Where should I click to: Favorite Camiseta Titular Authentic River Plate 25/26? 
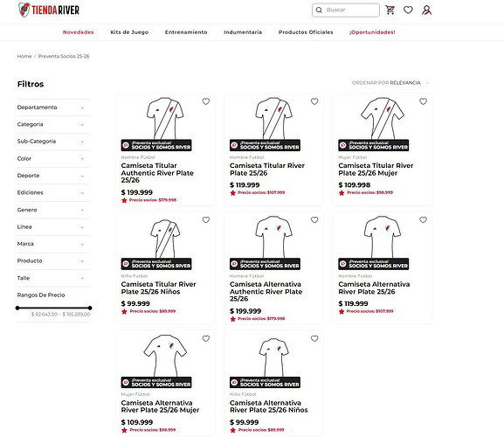pyautogui.click(x=206, y=101)
